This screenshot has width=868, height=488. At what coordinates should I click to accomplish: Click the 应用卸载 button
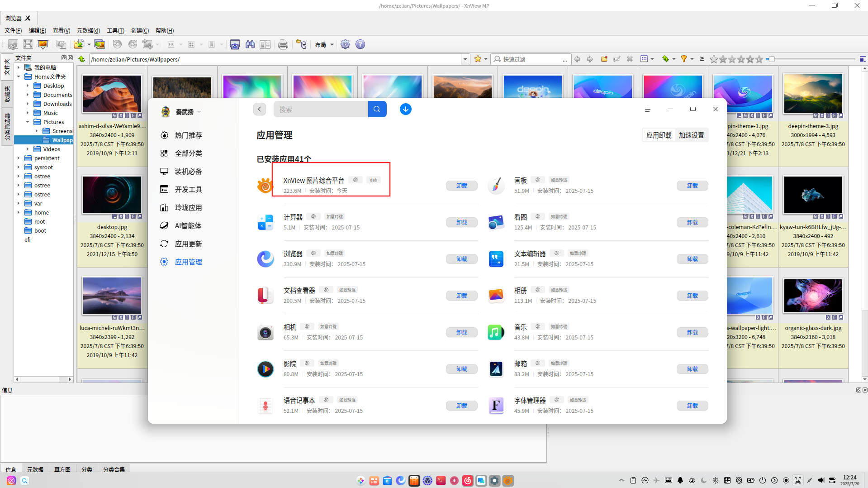tap(659, 135)
